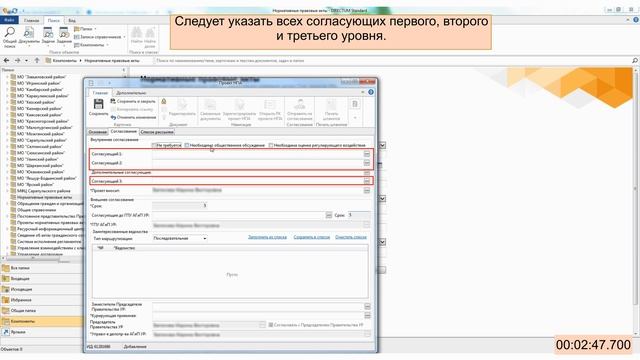The width and height of the screenshot is (640, 360).
Task: Click the Согласующий 1 input field
Action: 257,154
